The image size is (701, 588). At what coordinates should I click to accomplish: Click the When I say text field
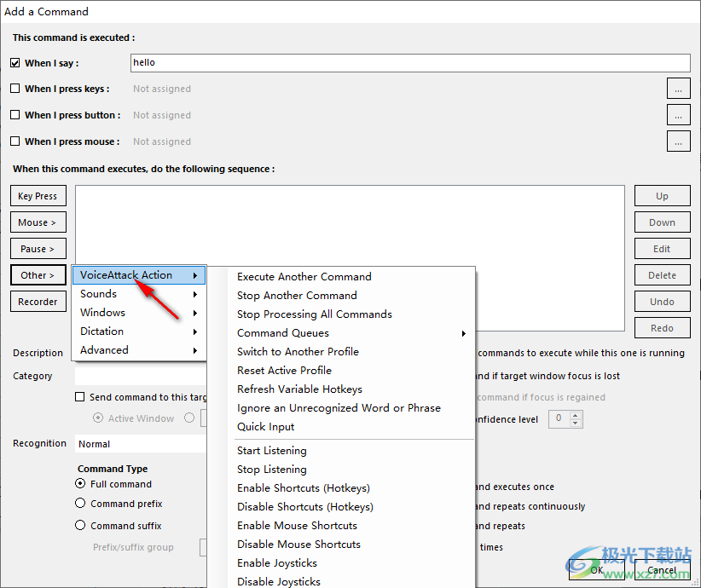click(410, 63)
